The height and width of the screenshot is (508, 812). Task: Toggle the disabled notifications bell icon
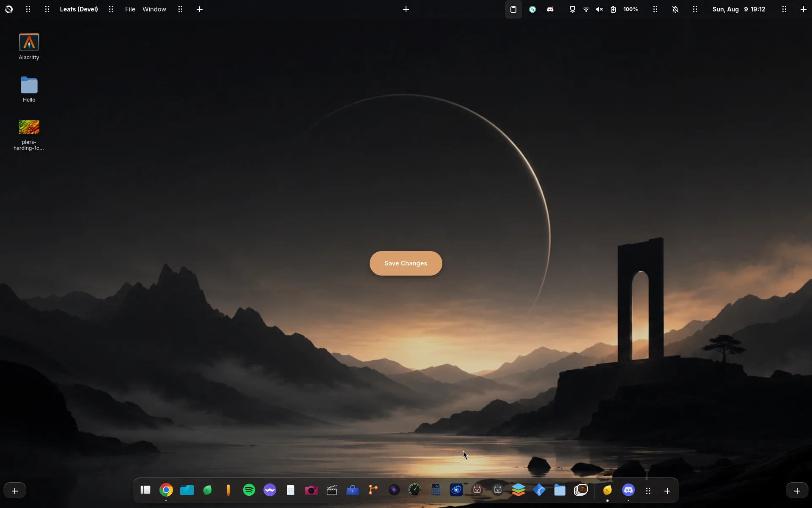click(675, 9)
